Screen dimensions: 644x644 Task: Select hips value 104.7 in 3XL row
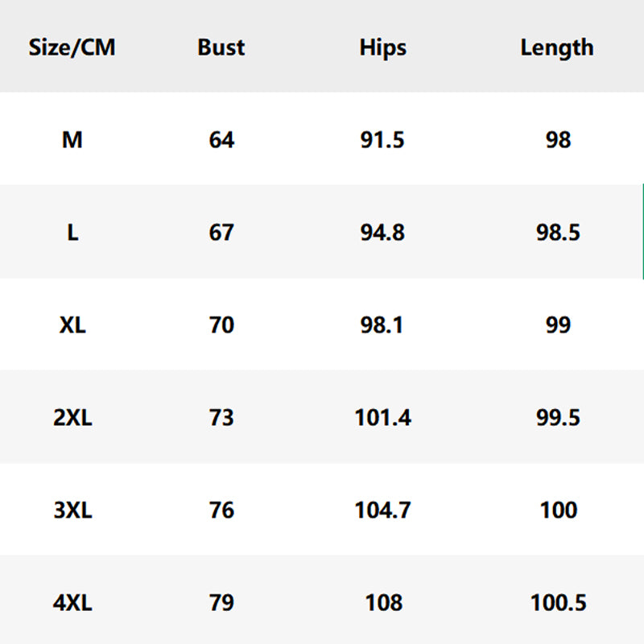pyautogui.click(x=382, y=510)
